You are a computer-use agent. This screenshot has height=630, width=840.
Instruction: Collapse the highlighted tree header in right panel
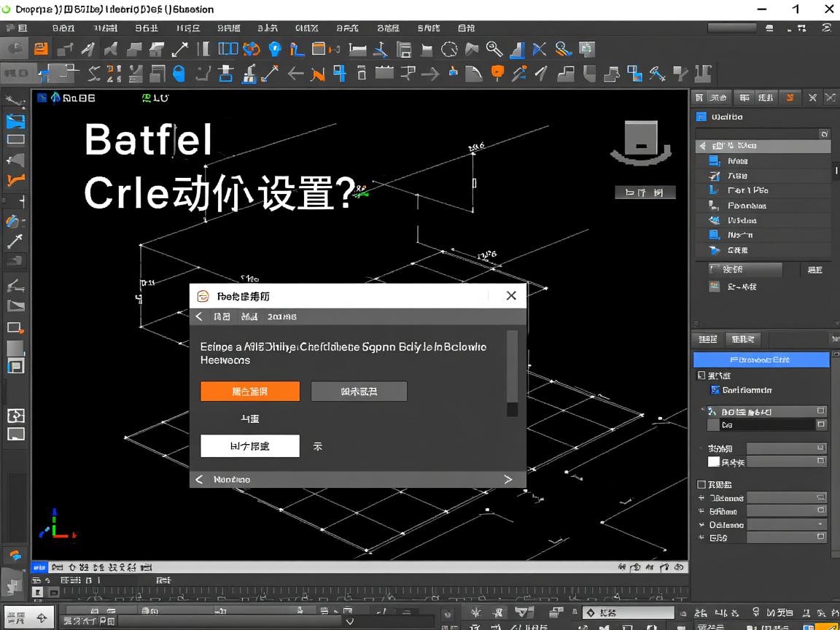point(702,146)
